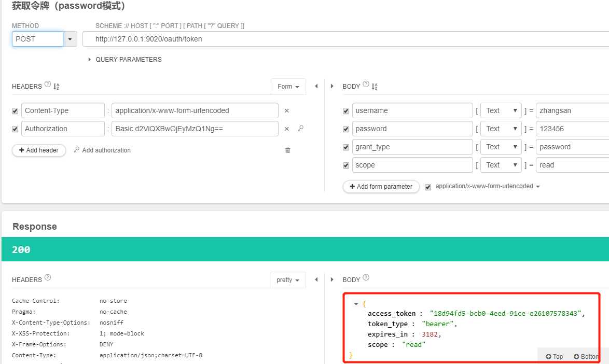Screen dimensions: 609x364
Task: Sort request body parameters alphabetically
Action: click(x=375, y=87)
